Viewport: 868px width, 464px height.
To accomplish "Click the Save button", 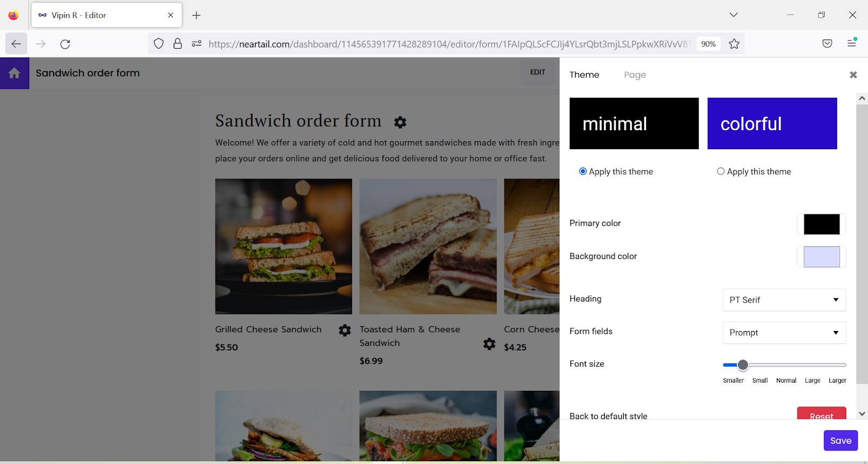I will click(x=840, y=440).
